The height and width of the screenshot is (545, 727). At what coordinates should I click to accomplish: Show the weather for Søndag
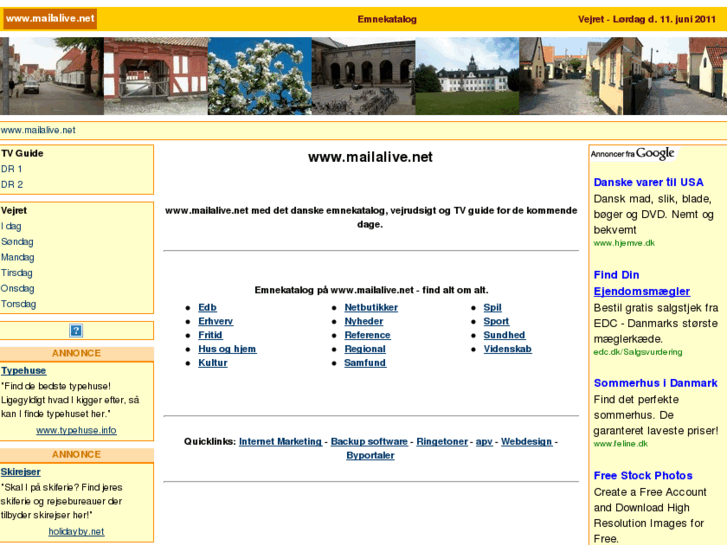tap(17, 242)
